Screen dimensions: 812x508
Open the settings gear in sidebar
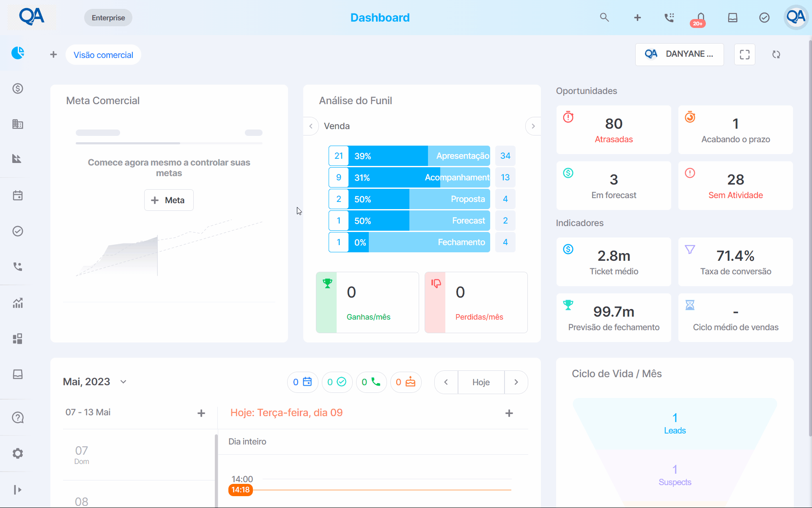pos(18,453)
